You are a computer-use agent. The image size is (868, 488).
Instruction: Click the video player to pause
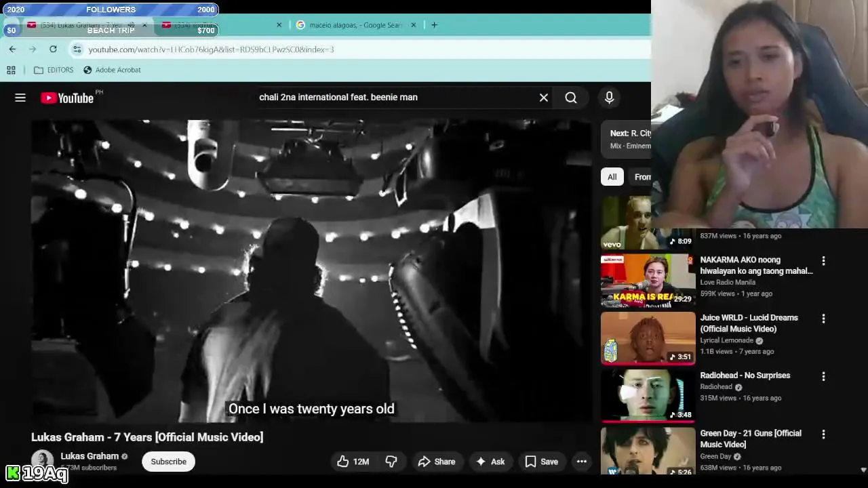pos(311,271)
